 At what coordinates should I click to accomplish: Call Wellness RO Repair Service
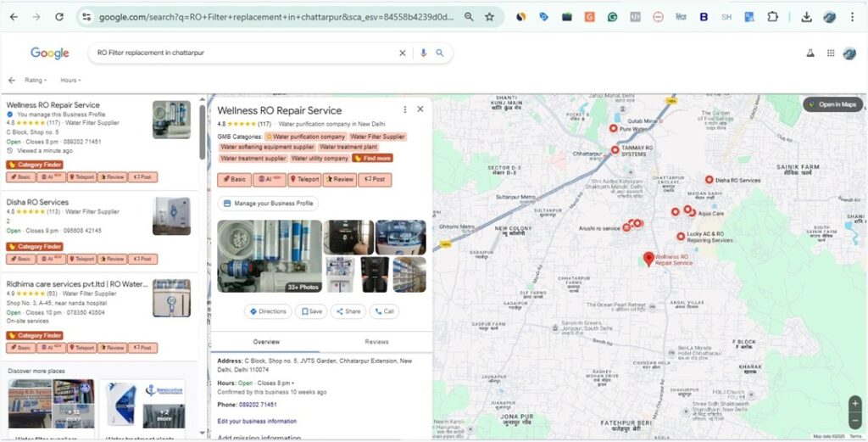[x=384, y=311]
